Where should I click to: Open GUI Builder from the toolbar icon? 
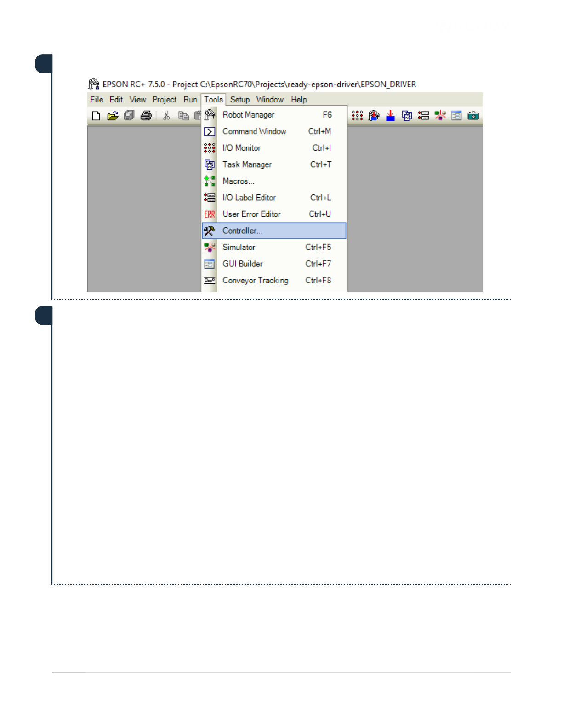(x=456, y=116)
